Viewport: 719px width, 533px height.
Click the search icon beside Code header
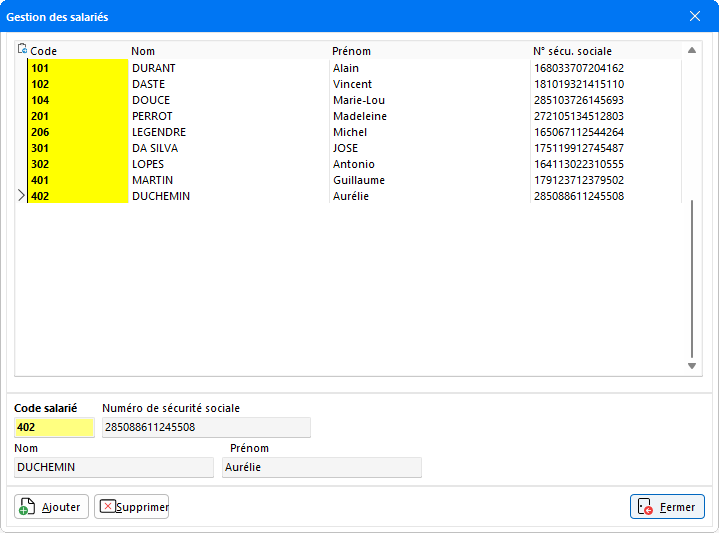22,50
